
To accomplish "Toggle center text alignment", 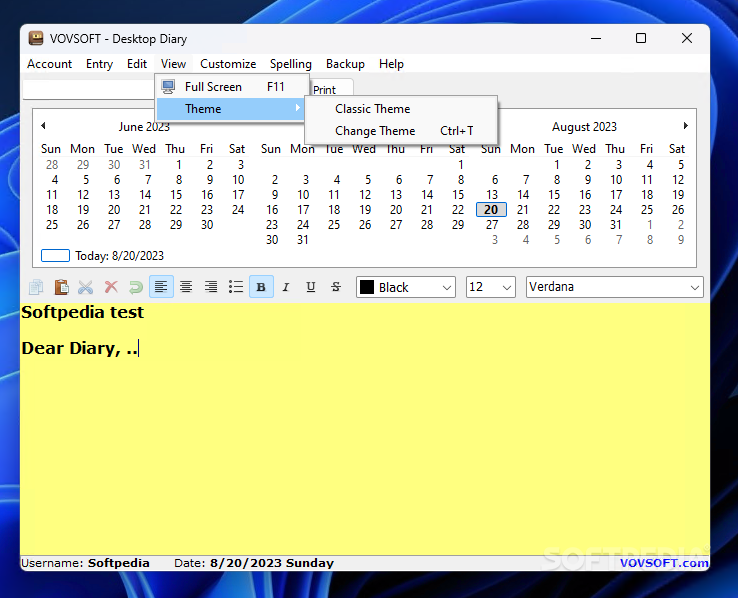I will [x=186, y=287].
